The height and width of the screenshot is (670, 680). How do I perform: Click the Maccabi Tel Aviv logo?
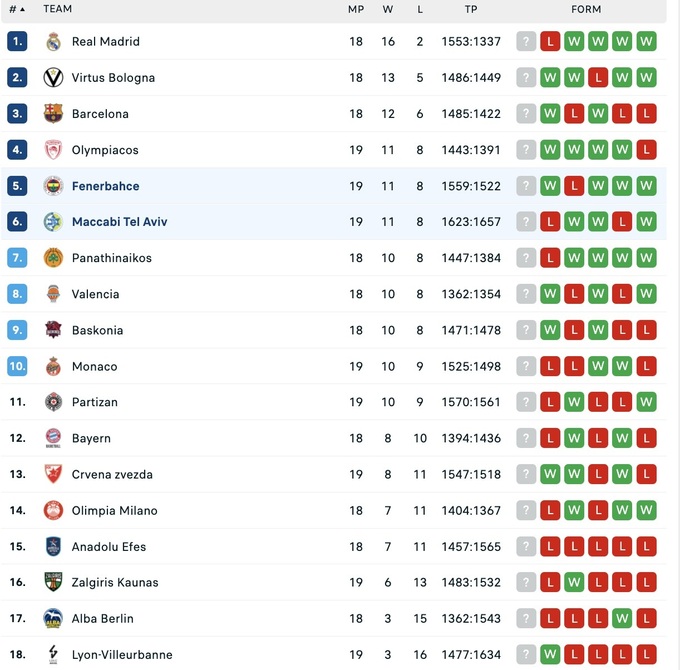click(53, 222)
